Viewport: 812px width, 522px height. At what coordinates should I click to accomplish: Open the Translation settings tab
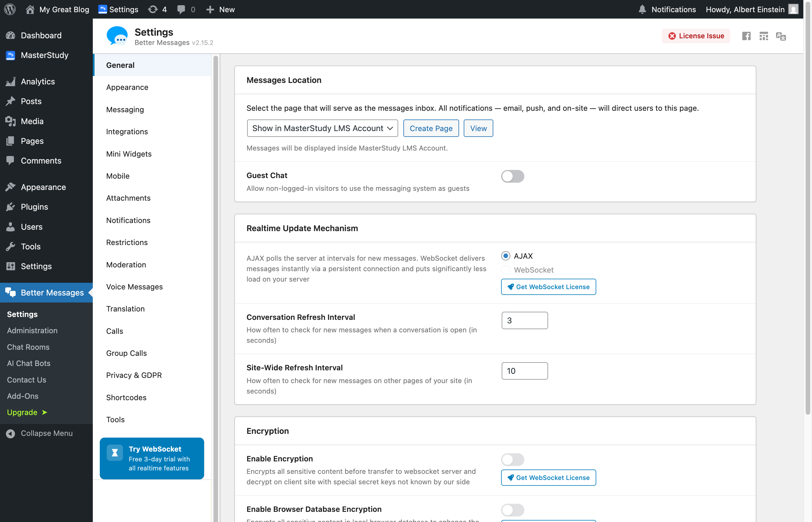(x=152, y=309)
